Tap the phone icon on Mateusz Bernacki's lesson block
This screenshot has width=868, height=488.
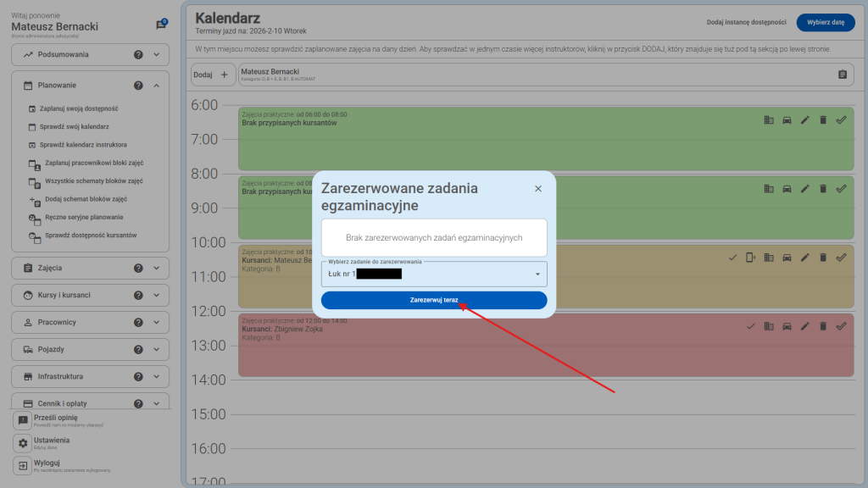tap(750, 256)
